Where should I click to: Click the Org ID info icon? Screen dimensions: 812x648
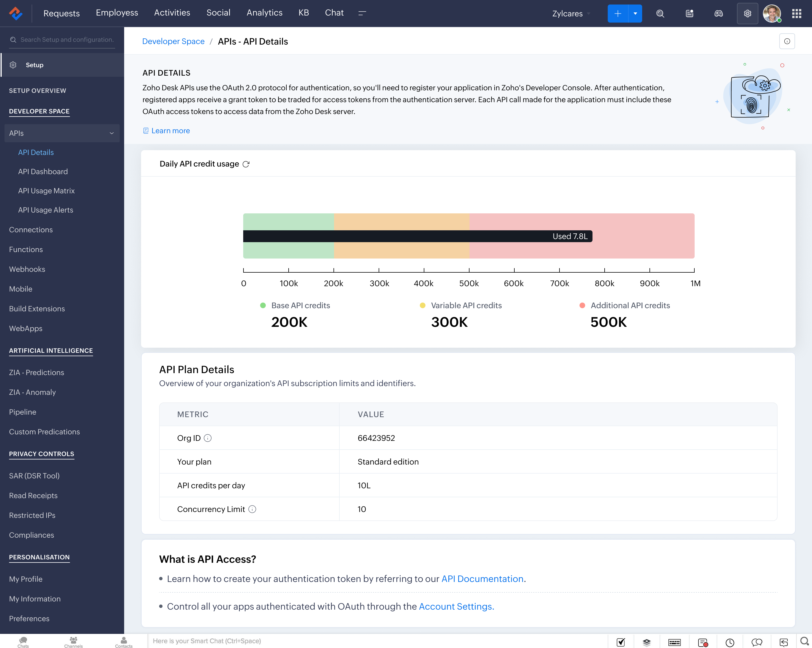208,438
